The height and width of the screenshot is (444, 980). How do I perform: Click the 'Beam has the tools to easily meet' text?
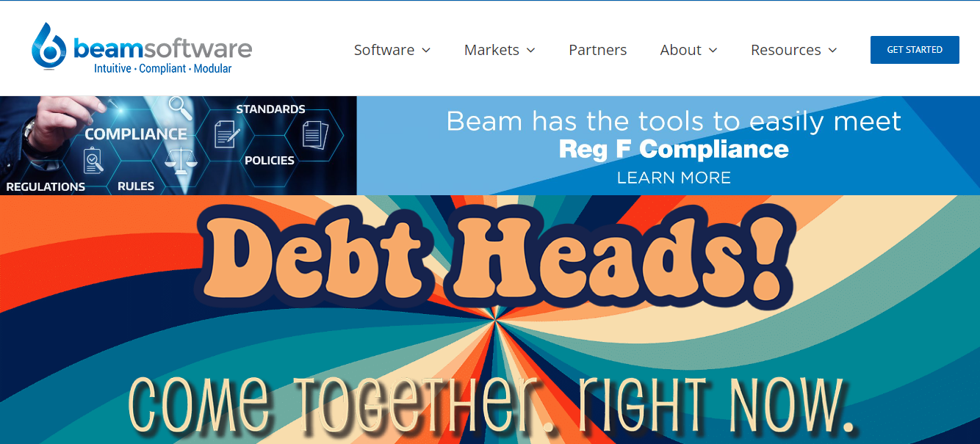(x=674, y=120)
